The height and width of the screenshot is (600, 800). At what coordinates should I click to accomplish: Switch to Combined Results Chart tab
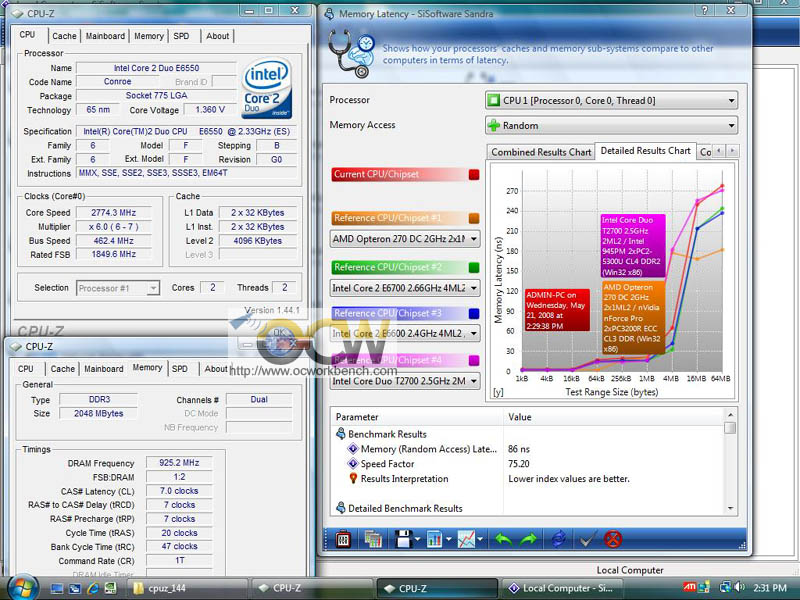coord(541,152)
